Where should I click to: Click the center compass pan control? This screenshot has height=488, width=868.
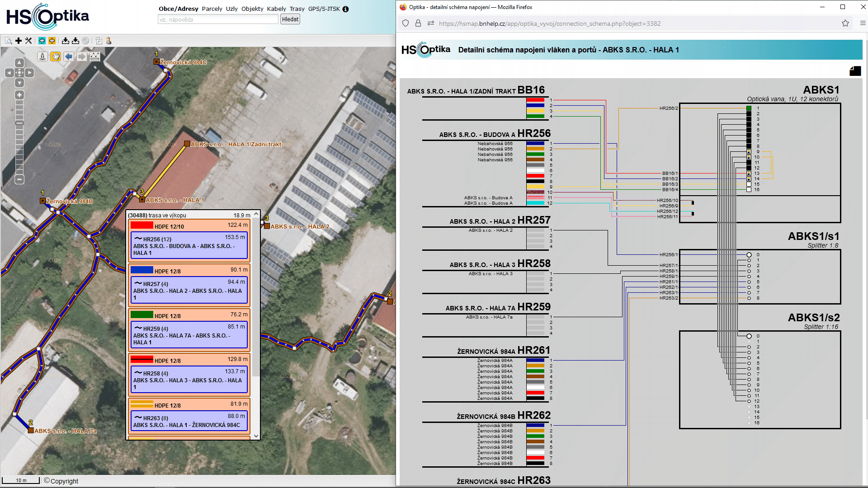click(19, 73)
